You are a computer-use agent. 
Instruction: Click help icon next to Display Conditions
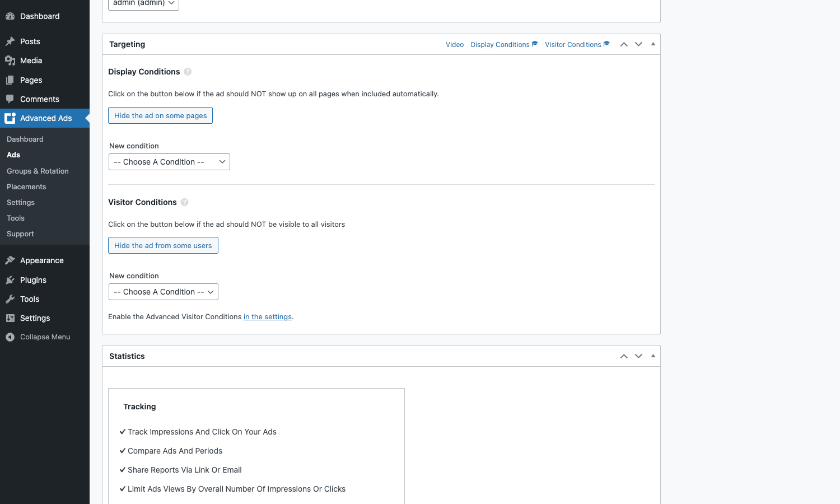[188, 72]
